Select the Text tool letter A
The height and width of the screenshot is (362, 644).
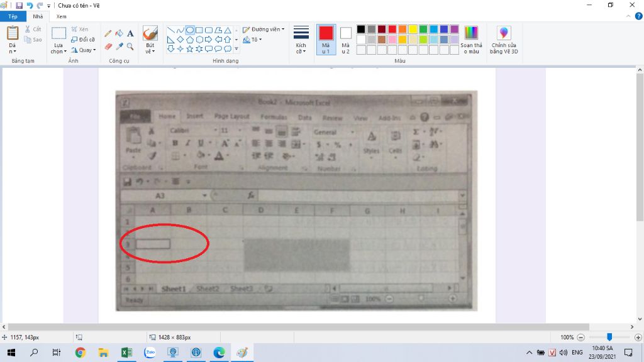(130, 33)
